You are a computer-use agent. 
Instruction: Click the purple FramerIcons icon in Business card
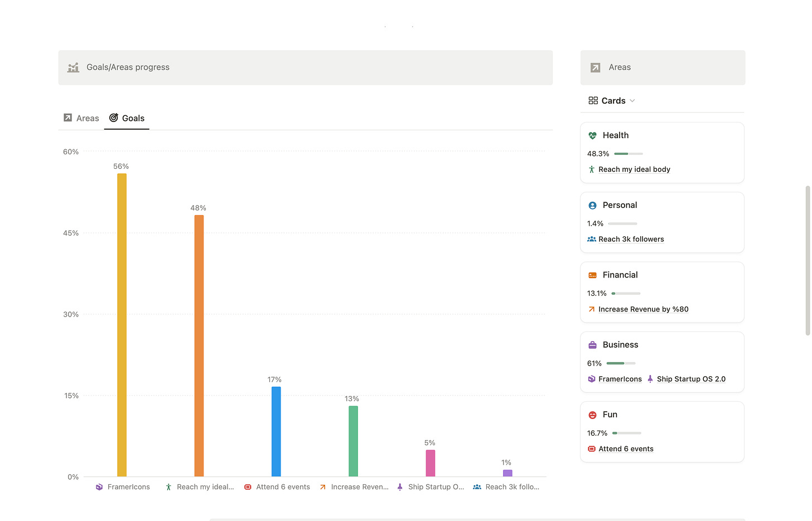click(591, 379)
